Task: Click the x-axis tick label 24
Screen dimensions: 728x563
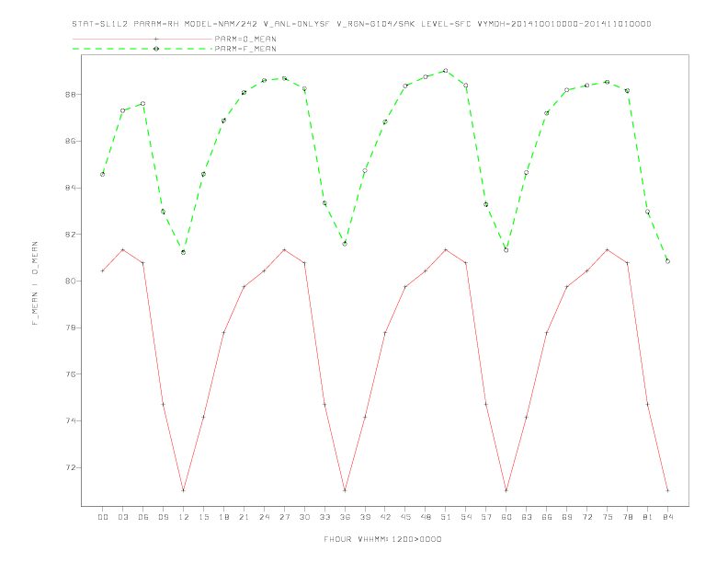Action: [264, 517]
